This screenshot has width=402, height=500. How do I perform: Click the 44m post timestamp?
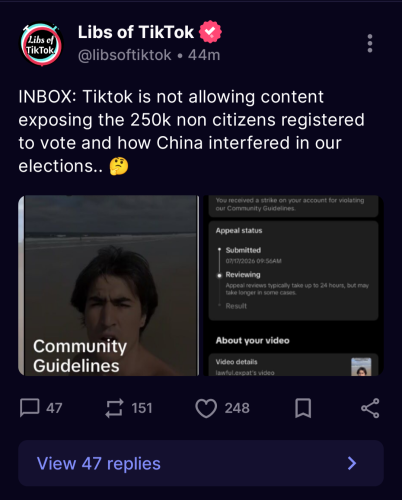(x=204, y=55)
